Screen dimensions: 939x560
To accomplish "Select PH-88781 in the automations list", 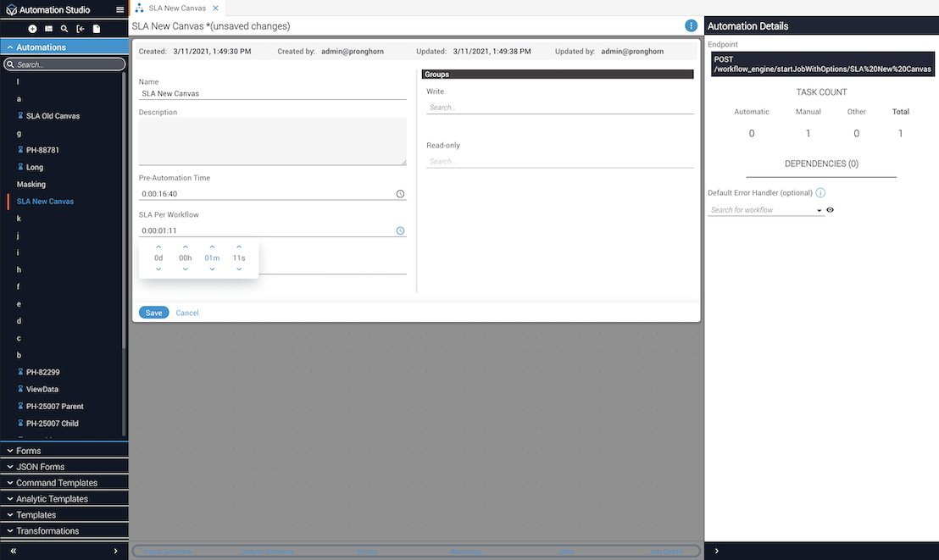I will [x=42, y=150].
